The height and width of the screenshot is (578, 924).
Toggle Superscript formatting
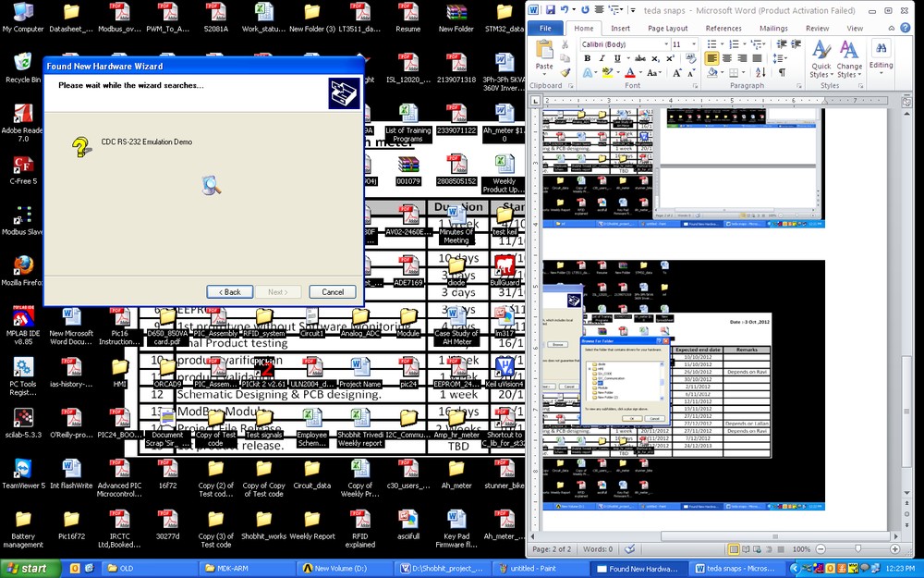tap(671, 58)
